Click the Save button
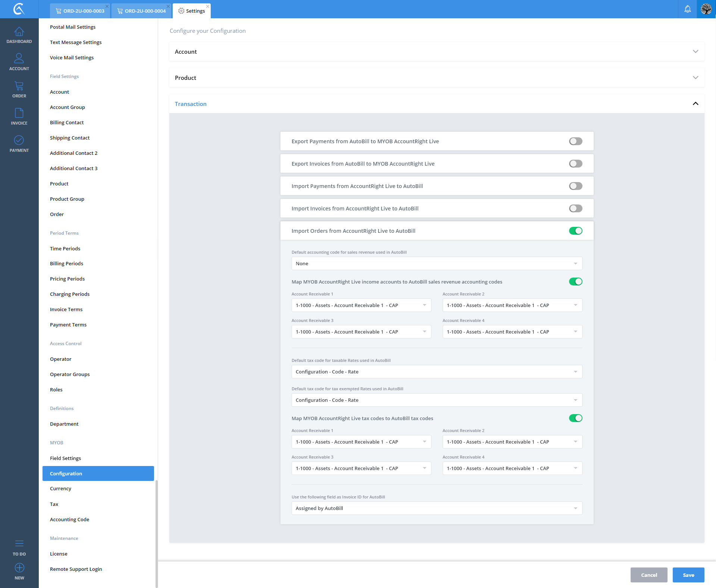716x588 pixels. click(x=688, y=575)
